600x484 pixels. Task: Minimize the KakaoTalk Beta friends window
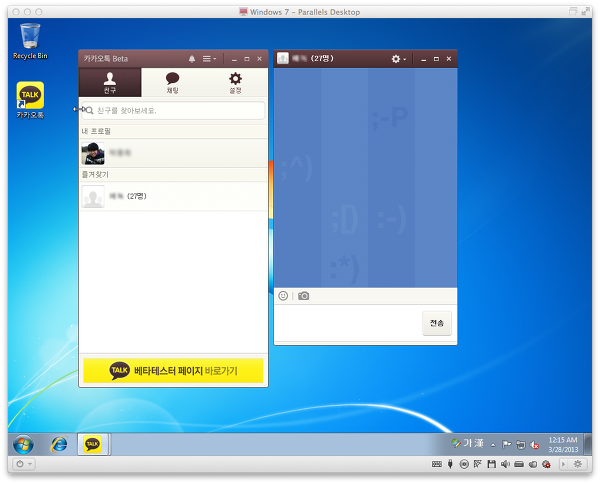[234, 59]
